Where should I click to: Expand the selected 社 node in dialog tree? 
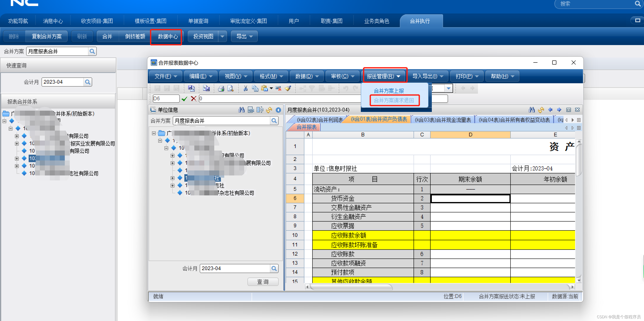click(173, 178)
